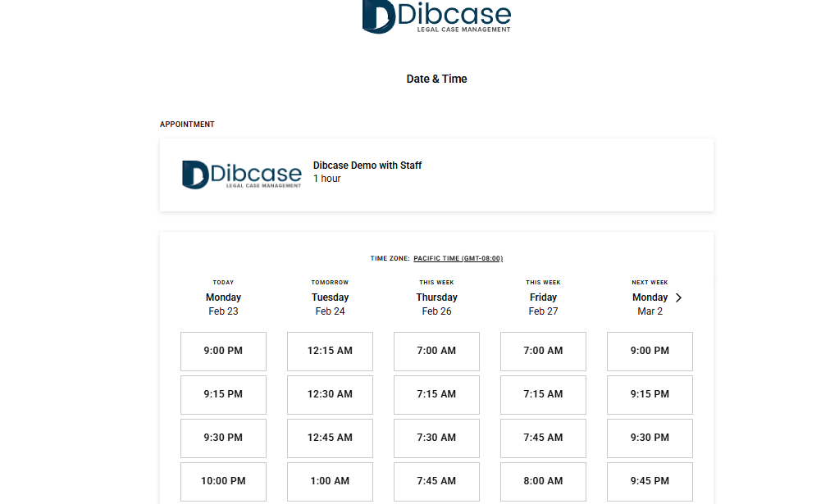Open the Pacific Time zone selector

click(458, 258)
